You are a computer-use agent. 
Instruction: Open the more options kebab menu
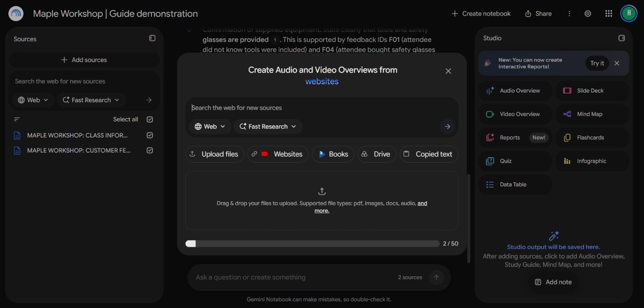coord(569,13)
